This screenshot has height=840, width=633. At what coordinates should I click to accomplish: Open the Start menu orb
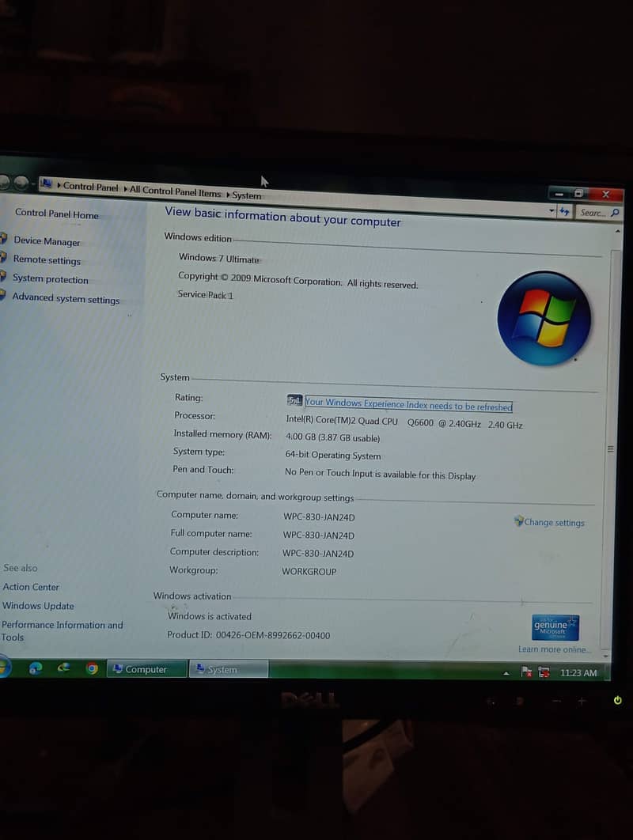click(x=4, y=667)
